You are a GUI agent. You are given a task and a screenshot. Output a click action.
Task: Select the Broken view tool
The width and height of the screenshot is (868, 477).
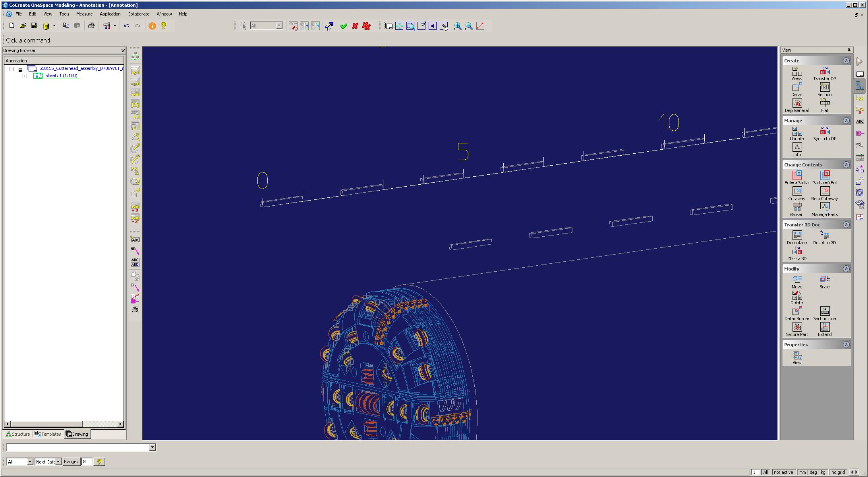[797, 210]
